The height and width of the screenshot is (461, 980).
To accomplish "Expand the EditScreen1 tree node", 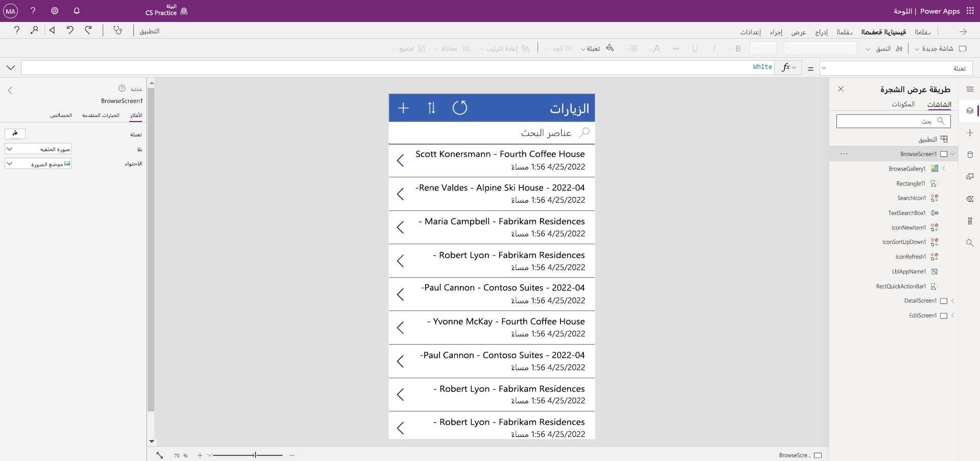I will (953, 316).
